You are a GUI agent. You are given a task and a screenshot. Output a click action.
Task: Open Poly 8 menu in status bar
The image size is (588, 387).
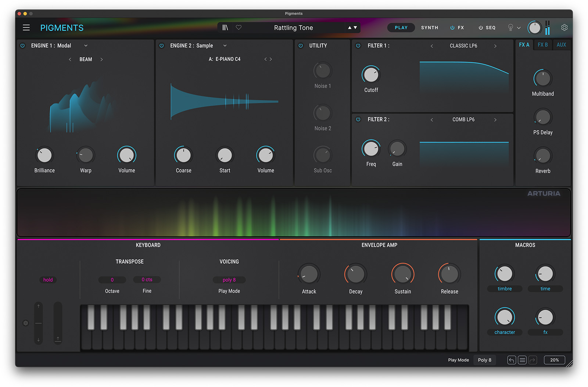(x=484, y=360)
